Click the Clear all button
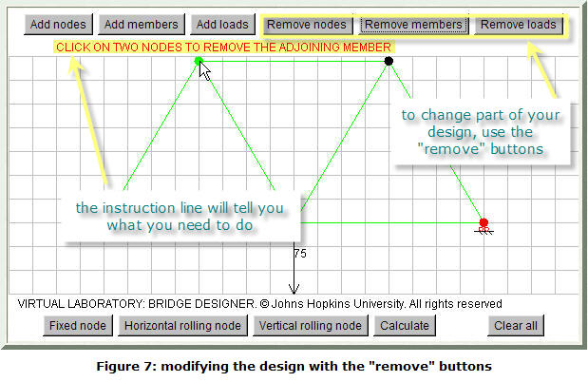This screenshot has height=382, width=588. point(516,326)
